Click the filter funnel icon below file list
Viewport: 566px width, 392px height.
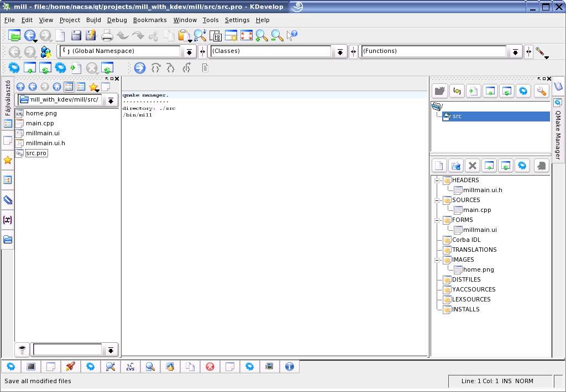coord(22,349)
